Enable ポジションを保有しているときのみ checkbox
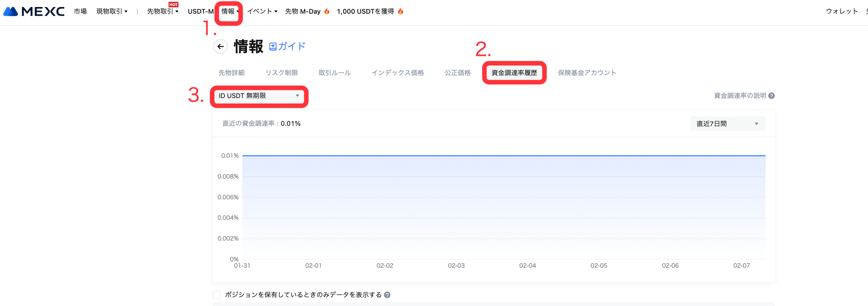The width and height of the screenshot is (868, 306). (x=217, y=295)
